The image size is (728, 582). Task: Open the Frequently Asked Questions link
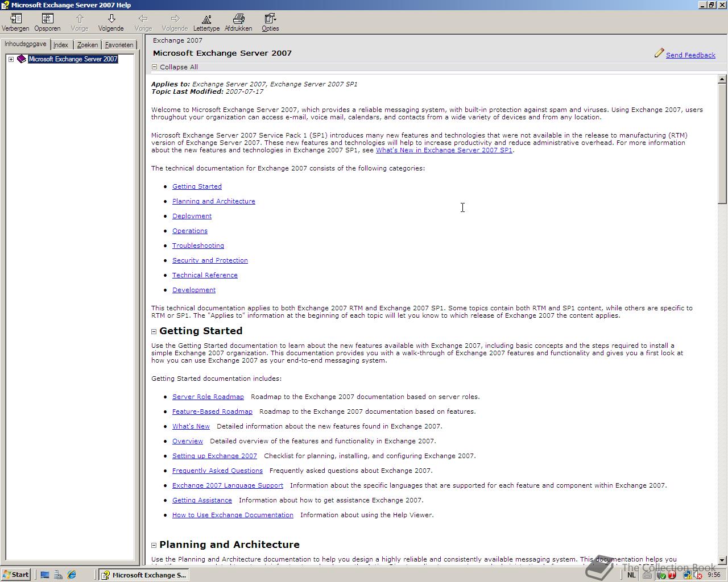217,471
